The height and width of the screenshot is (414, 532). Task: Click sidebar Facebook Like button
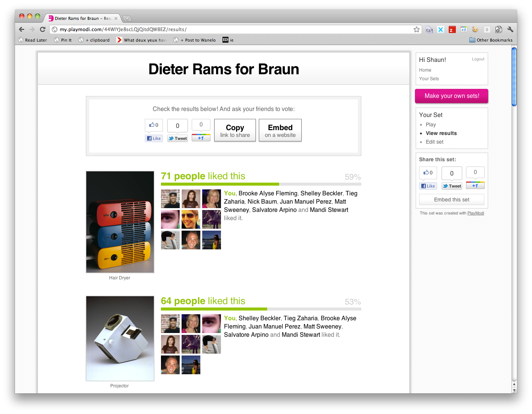tap(428, 186)
